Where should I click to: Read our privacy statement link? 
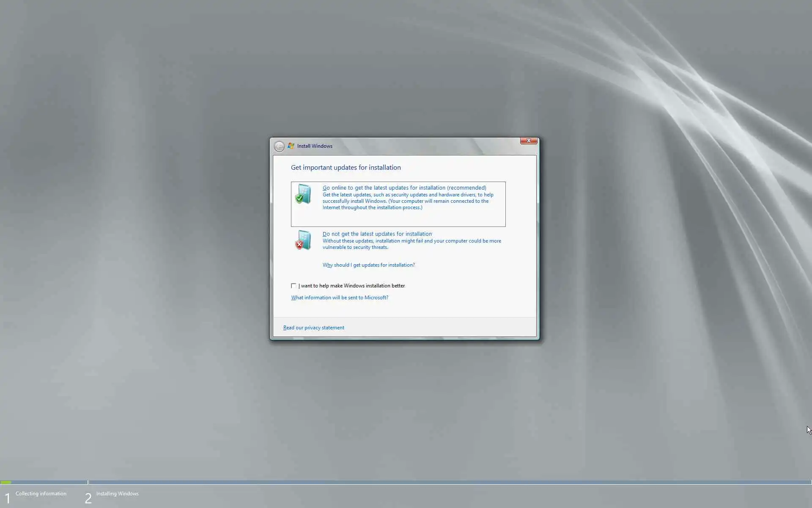313,328
